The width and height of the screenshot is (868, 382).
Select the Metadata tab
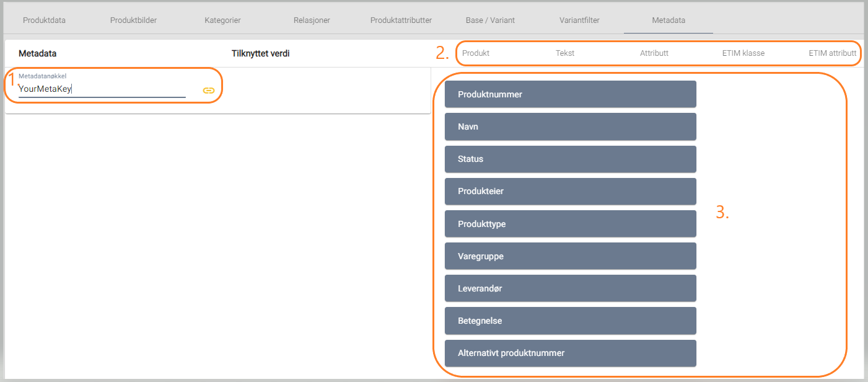click(x=669, y=20)
